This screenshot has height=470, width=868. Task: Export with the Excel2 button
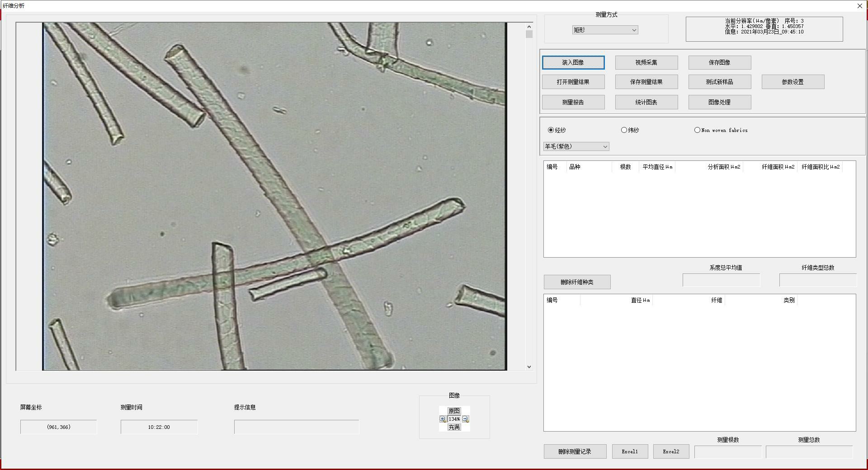click(x=671, y=451)
